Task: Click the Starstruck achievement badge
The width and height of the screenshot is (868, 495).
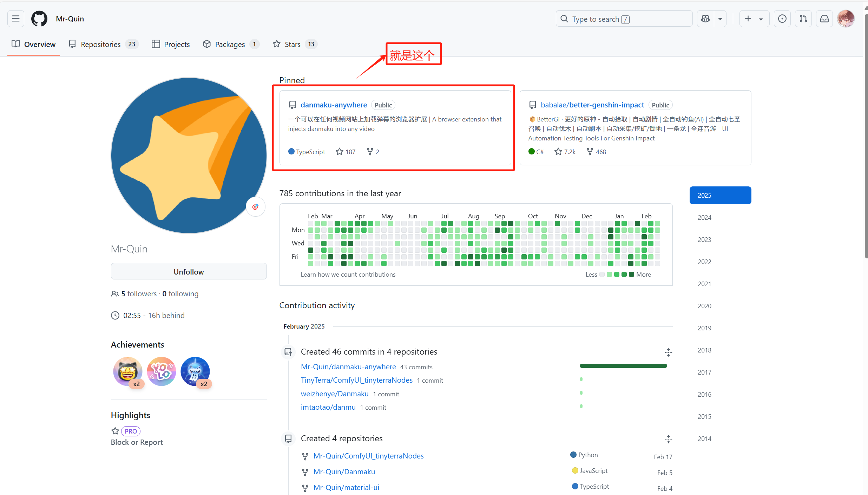Action: [x=127, y=371]
